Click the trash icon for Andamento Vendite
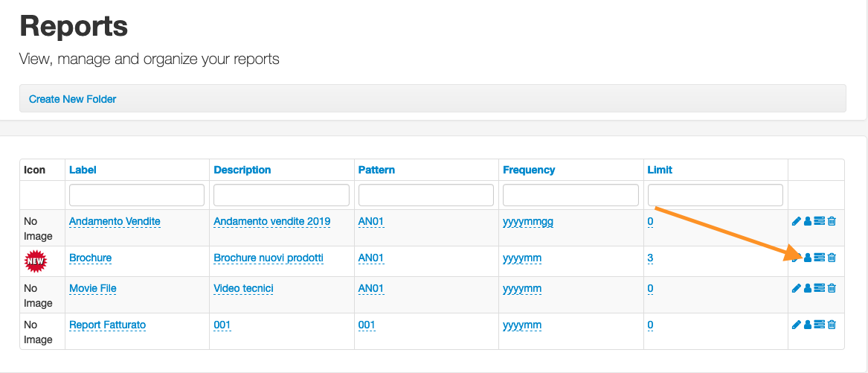The width and height of the screenshot is (868, 373). (x=832, y=221)
